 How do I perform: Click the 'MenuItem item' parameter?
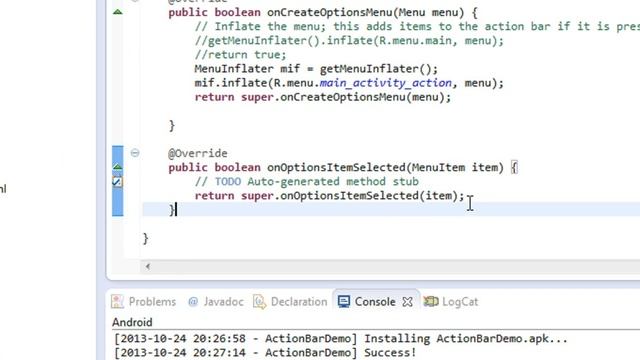pos(455,167)
